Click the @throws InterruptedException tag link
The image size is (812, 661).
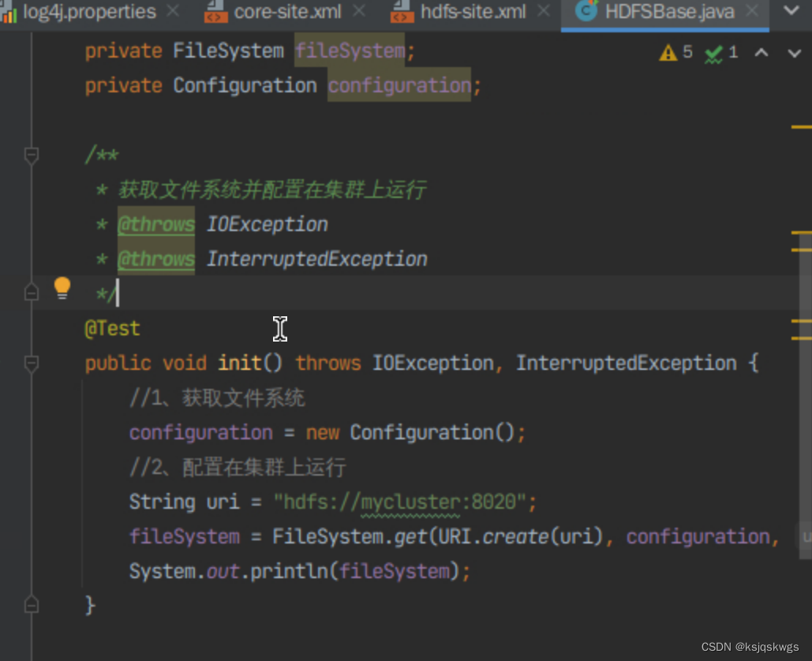(155, 258)
